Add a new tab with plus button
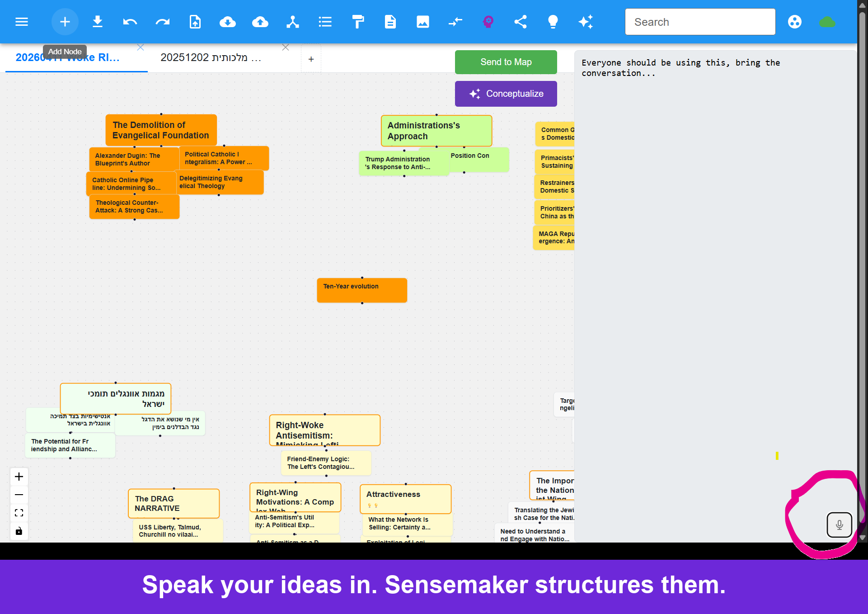The width and height of the screenshot is (868, 614). pyautogui.click(x=311, y=59)
